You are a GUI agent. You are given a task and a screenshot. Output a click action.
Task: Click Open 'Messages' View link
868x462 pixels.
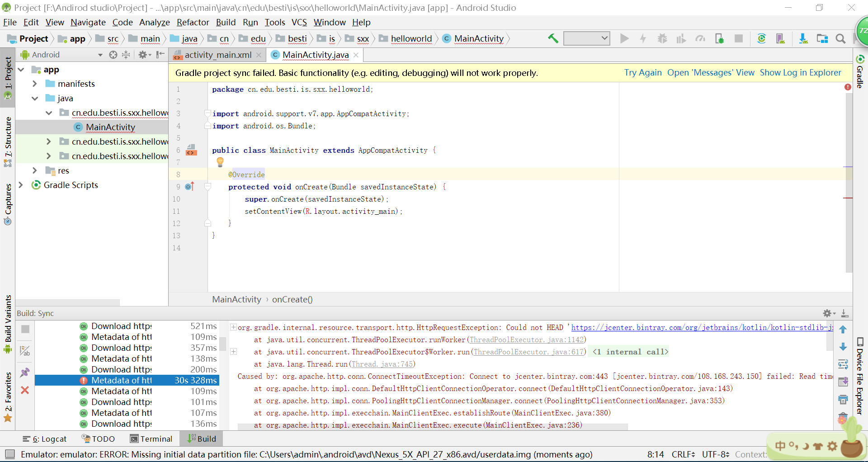click(711, 73)
